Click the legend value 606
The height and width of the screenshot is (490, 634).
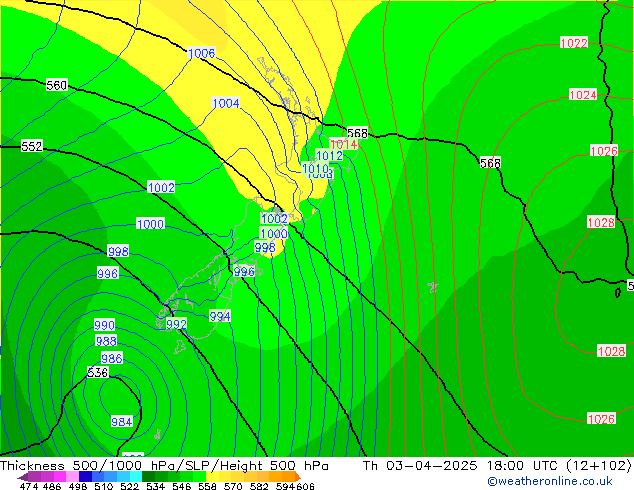305,486
